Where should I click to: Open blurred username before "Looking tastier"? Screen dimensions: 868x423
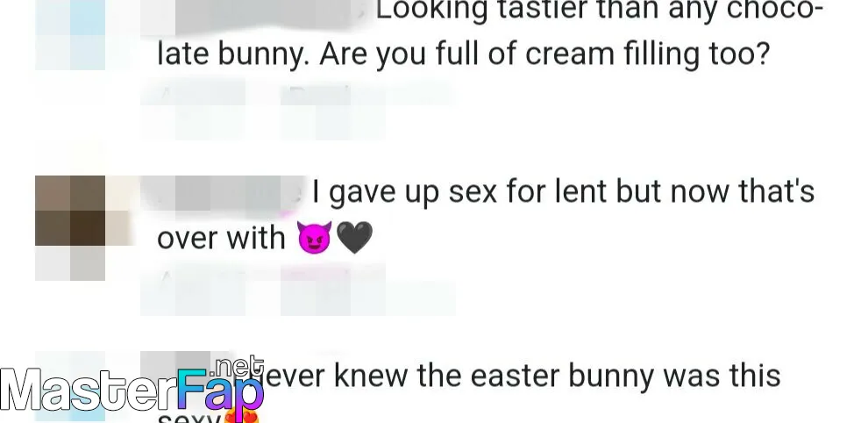254,14
